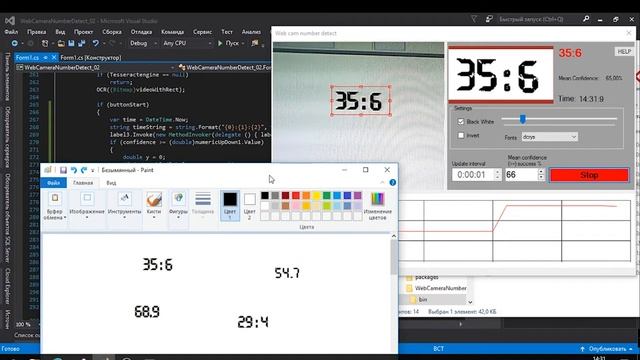Open the Буфер обмена clipboard group in Paint
The height and width of the screenshot is (360, 640).
pos(55,206)
